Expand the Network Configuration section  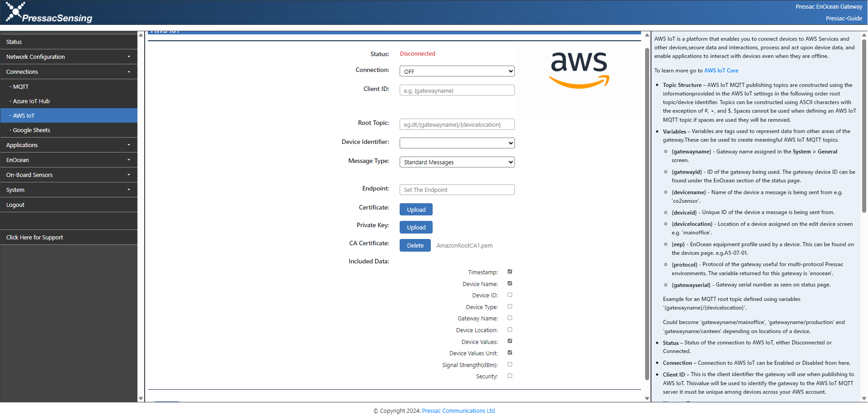coord(69,57)
